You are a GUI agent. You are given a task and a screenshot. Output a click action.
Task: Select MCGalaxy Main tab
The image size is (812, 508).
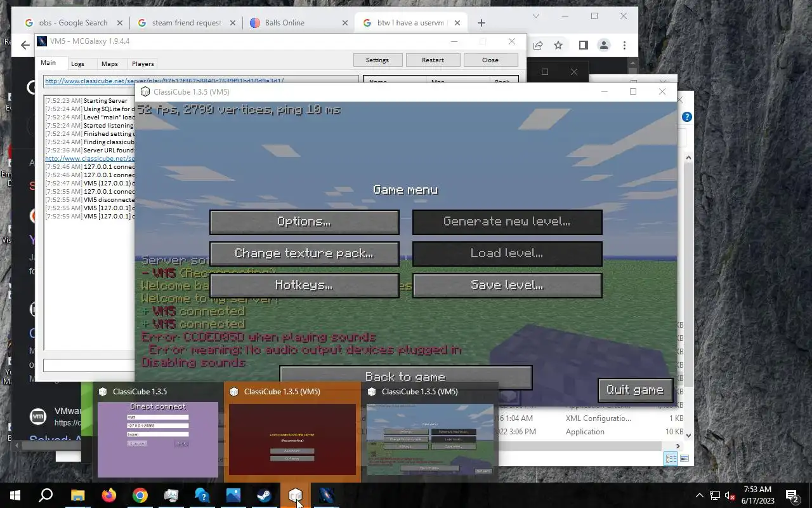[48, 63]
